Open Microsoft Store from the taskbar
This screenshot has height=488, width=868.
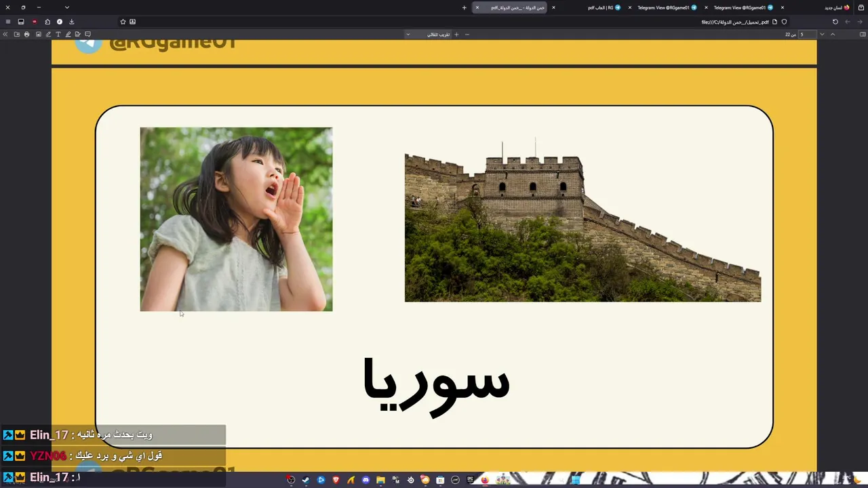tap(440, 480)
